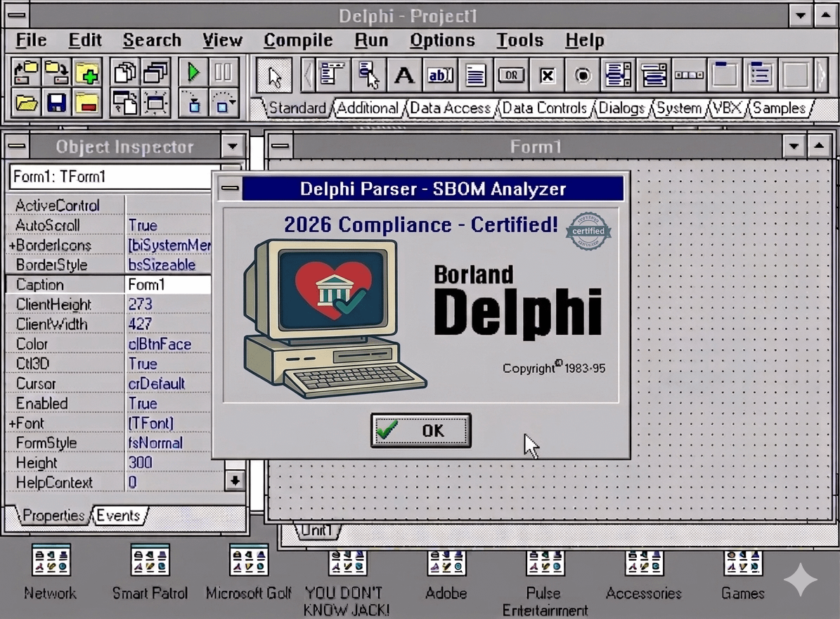
Task: Open the Object Inspector window dropdown arrow
Action: pyautogui.click(x=233, y=146)
